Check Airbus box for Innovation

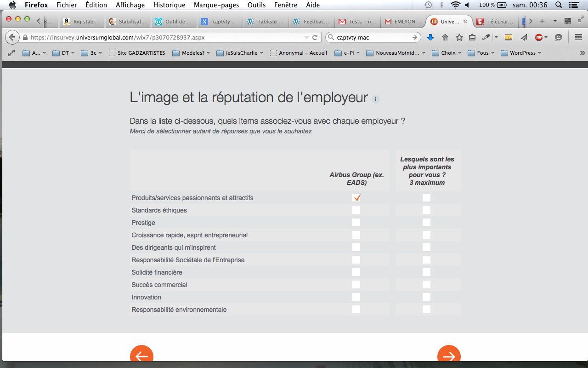[356, 297]
